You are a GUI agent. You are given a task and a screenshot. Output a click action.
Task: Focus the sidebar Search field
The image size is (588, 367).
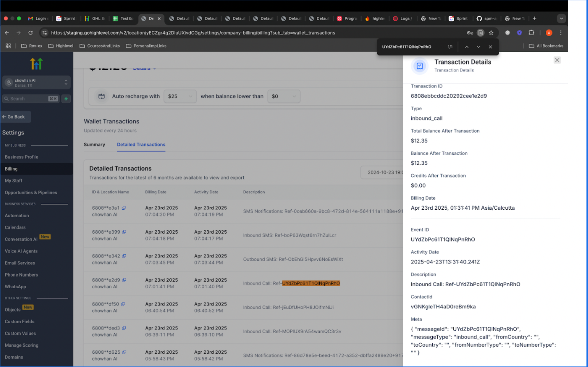pos(31,99)
